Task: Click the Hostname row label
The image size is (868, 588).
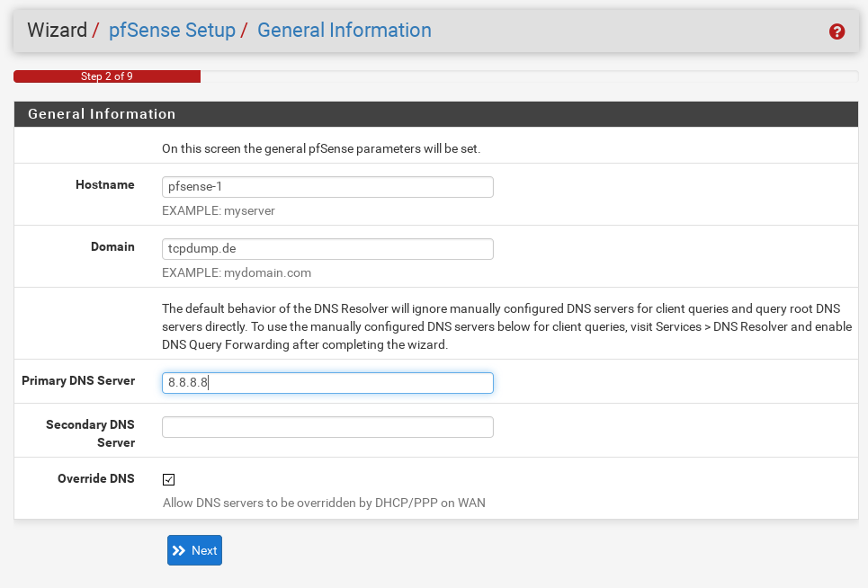Action: pyautogui.click(x=105, y=184)
